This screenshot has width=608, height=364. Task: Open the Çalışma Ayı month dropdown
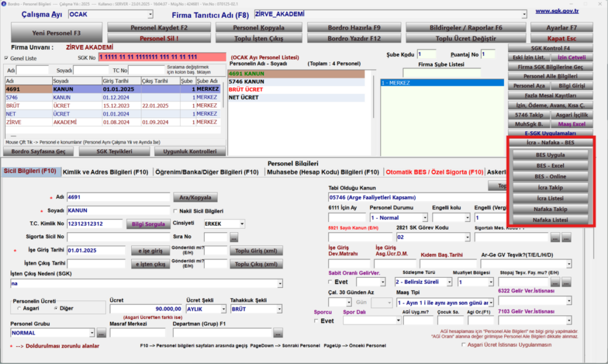click(x=150, y=15)
